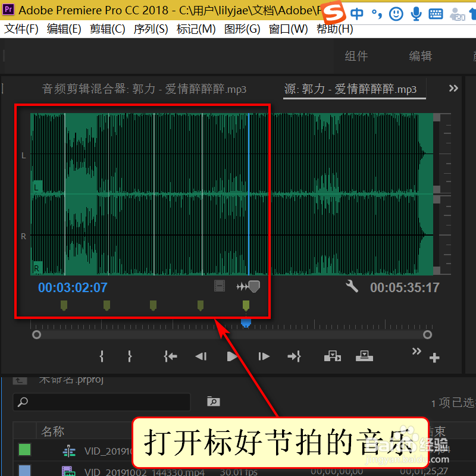This screenshot has width=476, height=476.
Task: Select the Drag Video Only film icon
Action: tap(219, 286)
